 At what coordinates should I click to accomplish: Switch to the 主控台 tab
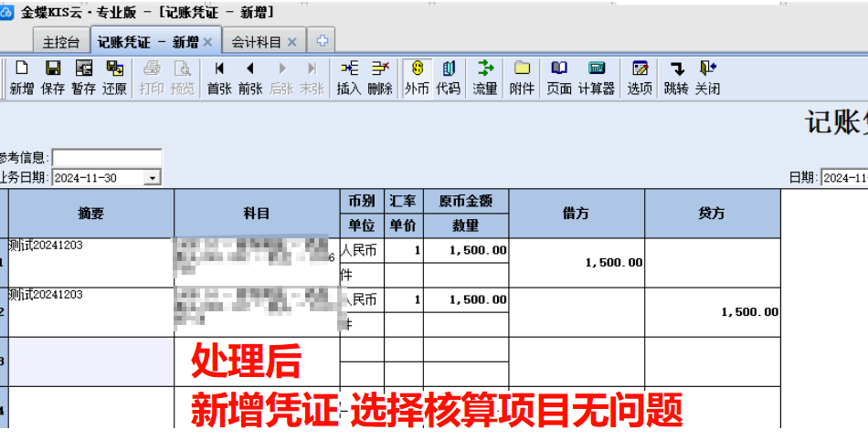click(x=61, y=42)
